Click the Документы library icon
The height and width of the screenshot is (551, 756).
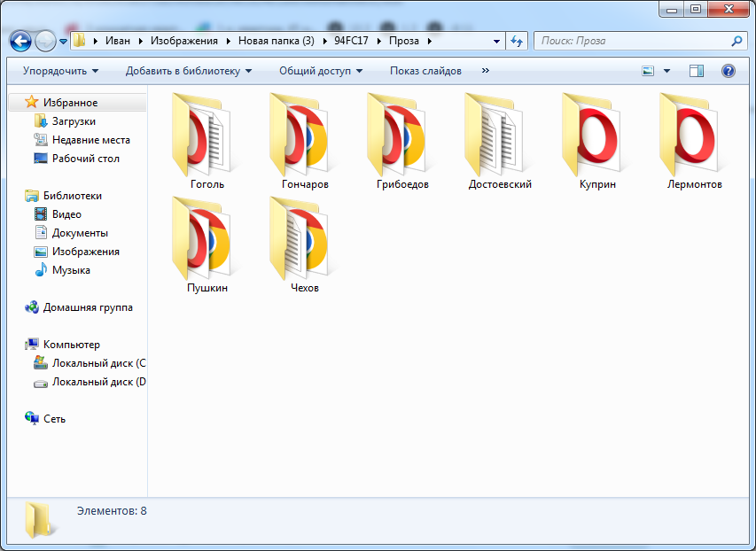point(41,232)
